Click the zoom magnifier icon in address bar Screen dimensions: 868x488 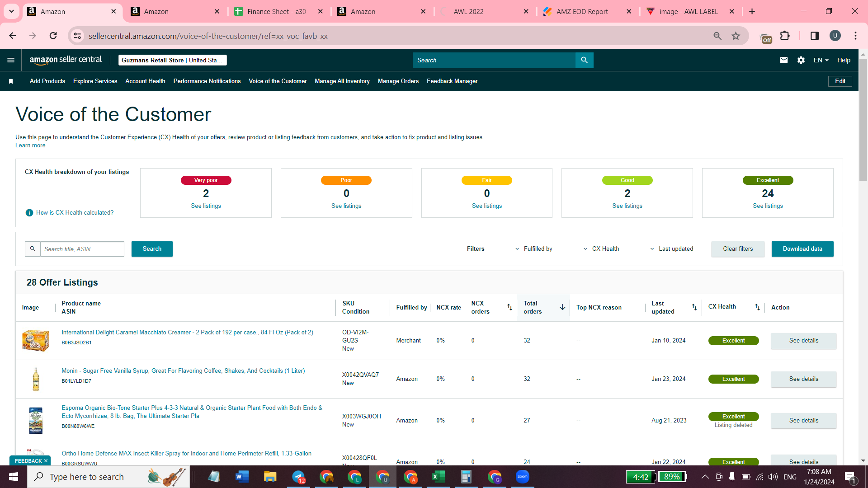(x=717, y=36)
